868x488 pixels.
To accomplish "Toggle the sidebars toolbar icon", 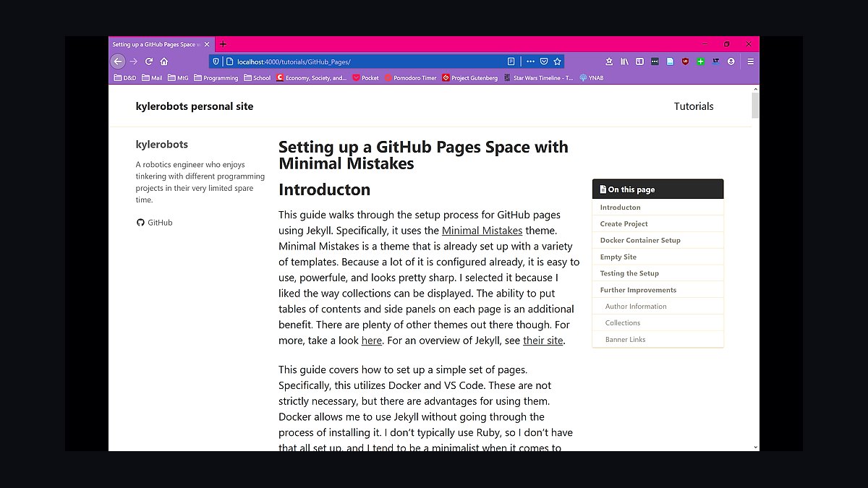I will pos(639,61).
